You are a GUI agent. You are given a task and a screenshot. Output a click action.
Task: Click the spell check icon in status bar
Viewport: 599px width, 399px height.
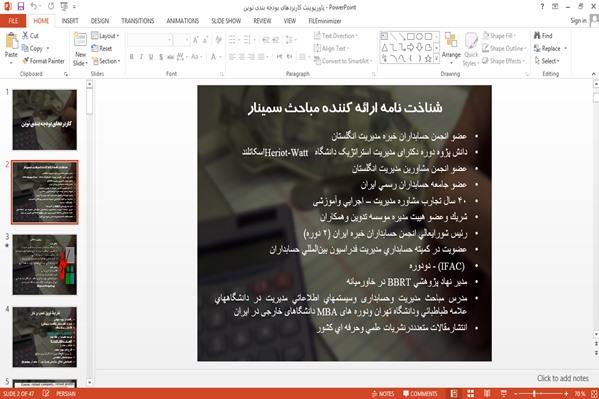46,393
